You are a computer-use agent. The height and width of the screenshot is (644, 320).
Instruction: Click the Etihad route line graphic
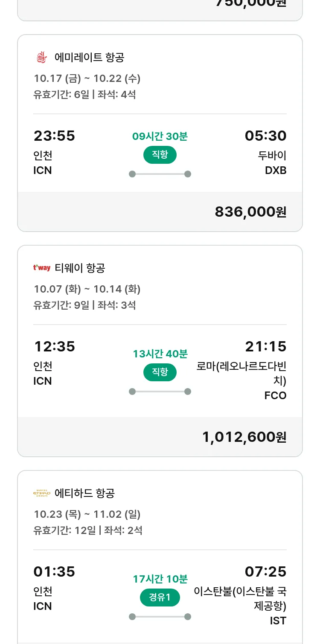tap(160, 617)
